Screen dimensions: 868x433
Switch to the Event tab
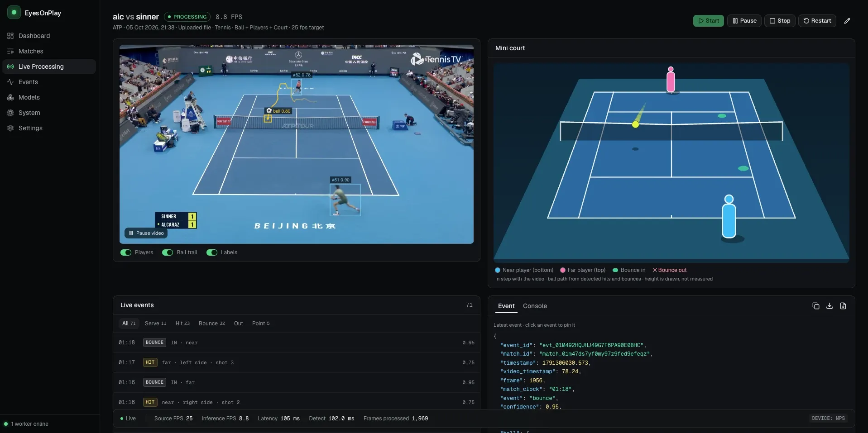(x=506, y=306)
